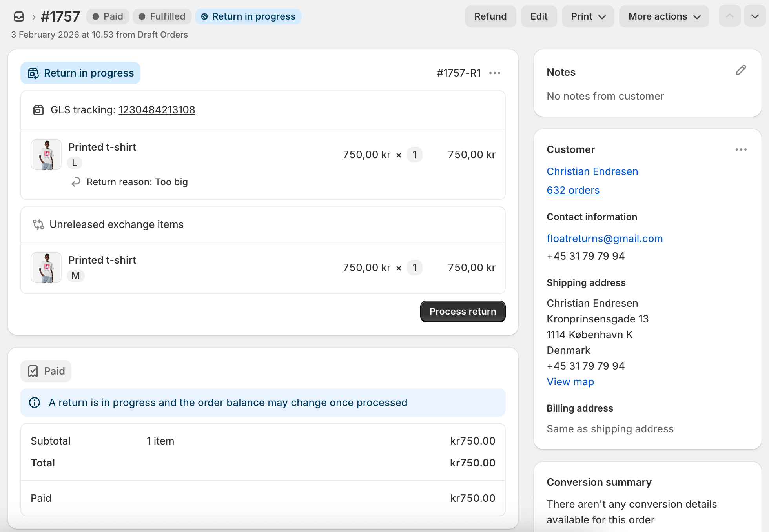
Task: Open Christian Endresen customer profile link
Action: pyautogui.click(x=592, y=171)
